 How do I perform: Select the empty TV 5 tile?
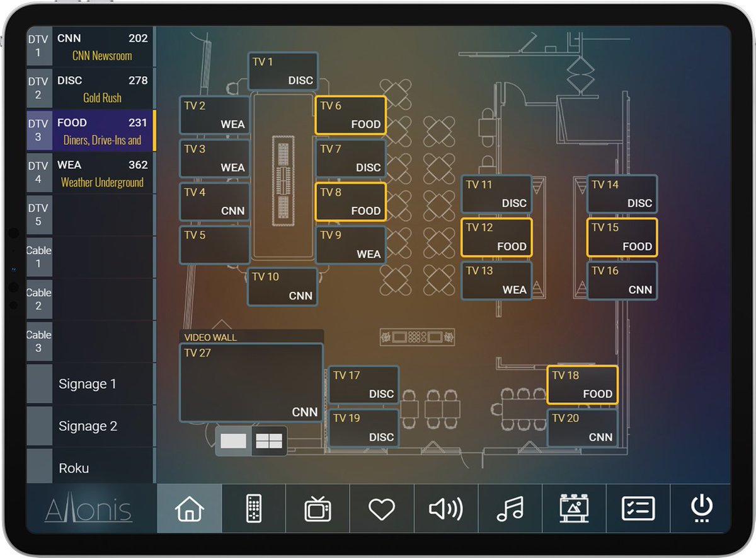[215, 245]
